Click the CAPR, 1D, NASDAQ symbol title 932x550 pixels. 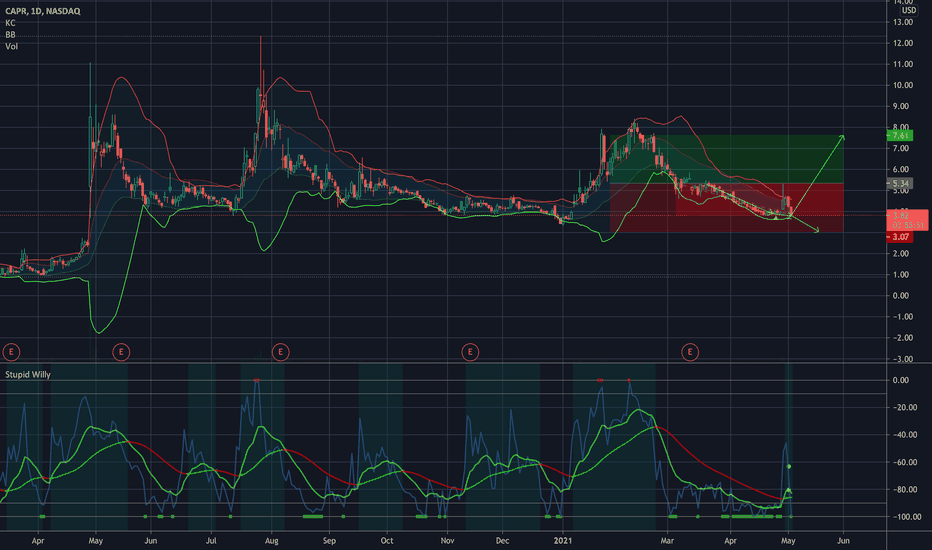(43, 11)
